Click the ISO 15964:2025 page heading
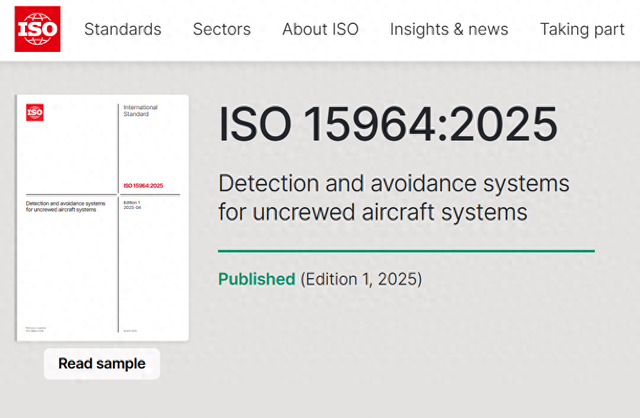The image size is (640, 418). [x=388, y=124]
